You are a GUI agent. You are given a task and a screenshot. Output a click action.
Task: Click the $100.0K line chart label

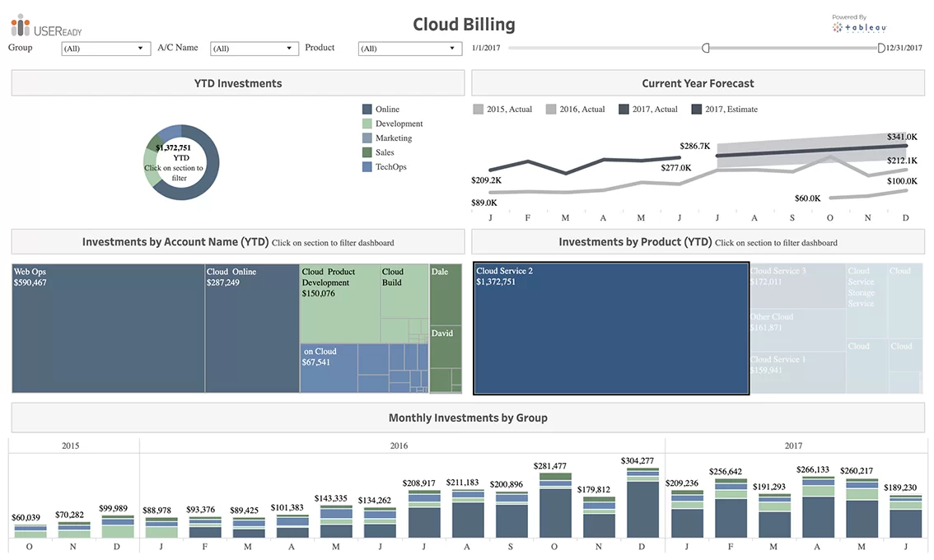click(x=902, y=181)
